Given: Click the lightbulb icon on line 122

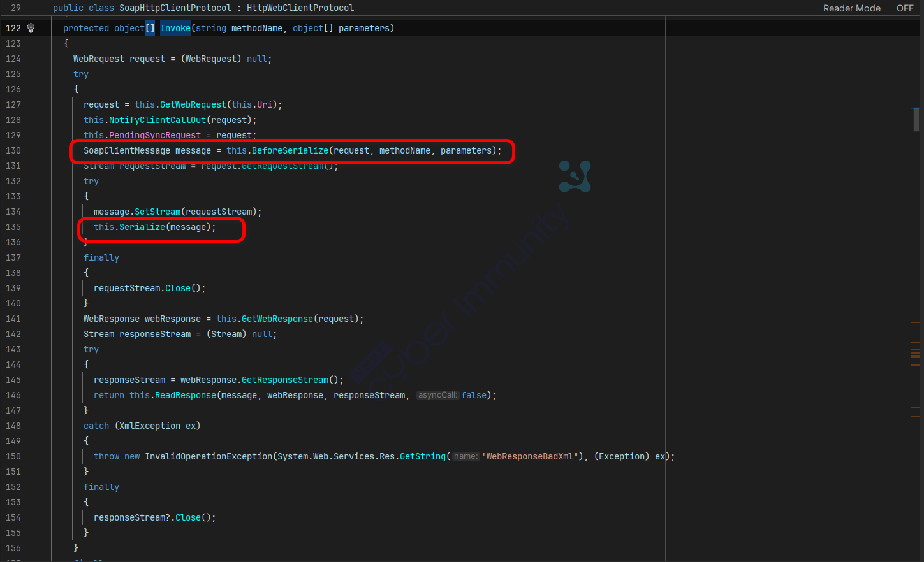Looking at the screenshot, I should [x=31, y=28].
